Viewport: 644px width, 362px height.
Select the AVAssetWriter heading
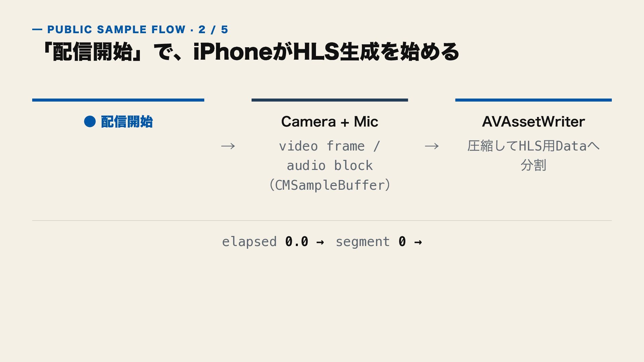[x=533, y=122]
